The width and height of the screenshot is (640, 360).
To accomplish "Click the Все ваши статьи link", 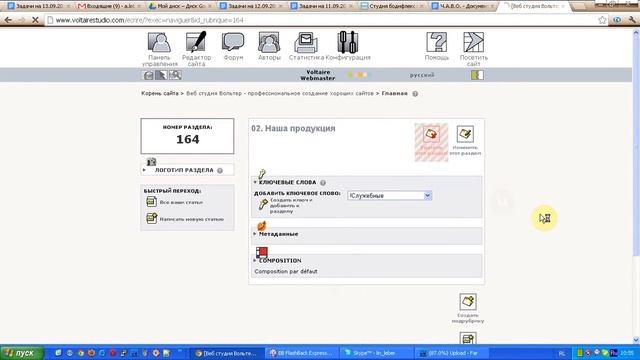I will tap(181, 202).
